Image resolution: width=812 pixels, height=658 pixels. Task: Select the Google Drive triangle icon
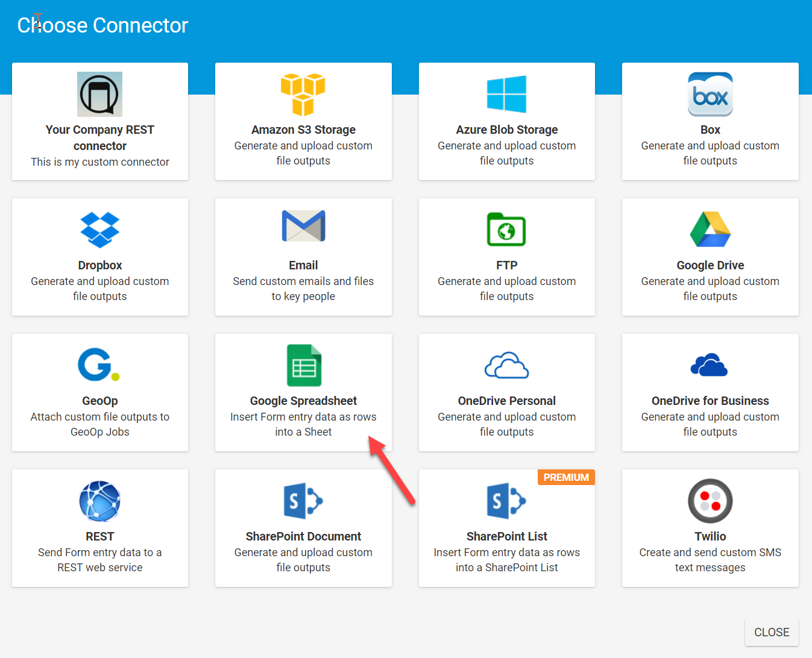(x=710, y=229)
